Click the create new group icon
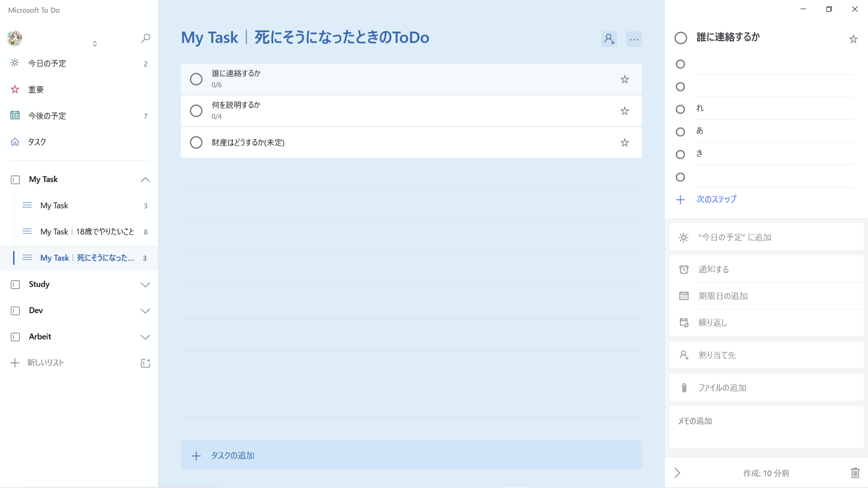Viewport: 868px width, 488px height. click(145, 363)
